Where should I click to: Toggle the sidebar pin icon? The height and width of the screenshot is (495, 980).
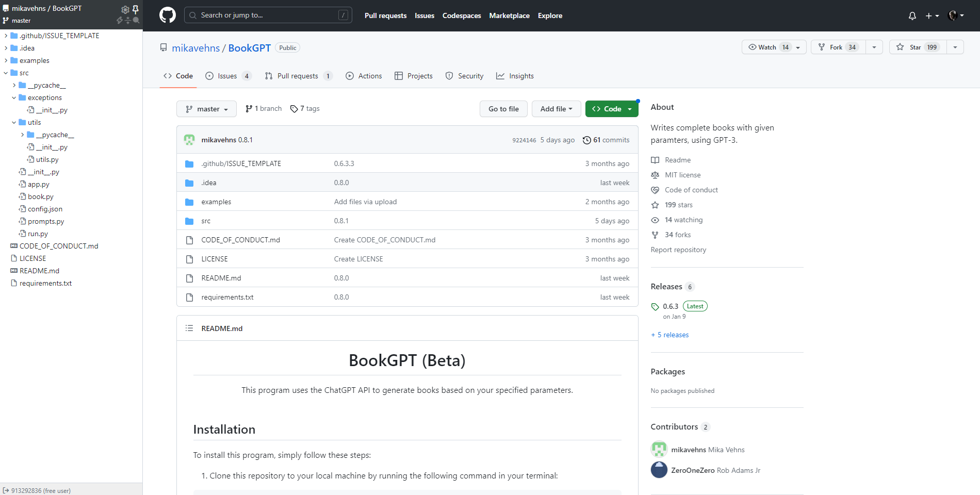click(136, 9)
